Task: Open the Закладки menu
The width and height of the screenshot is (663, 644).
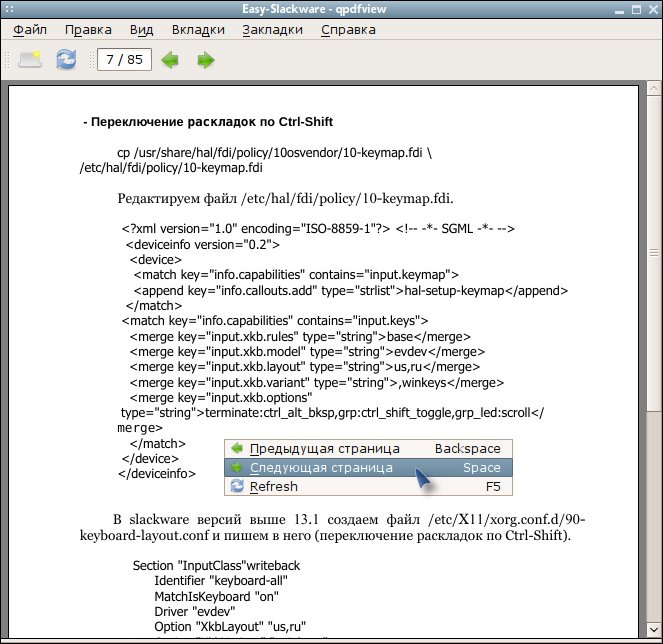Action: pos(272,30)
